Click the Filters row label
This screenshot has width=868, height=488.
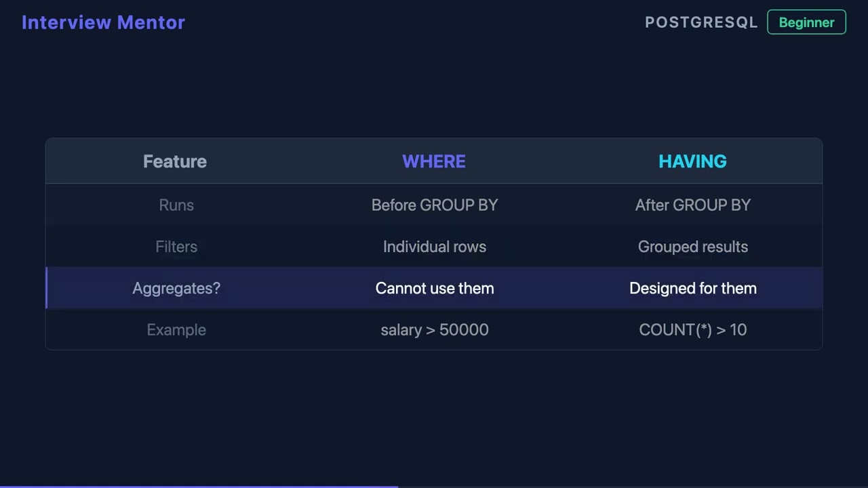(176, 247)
